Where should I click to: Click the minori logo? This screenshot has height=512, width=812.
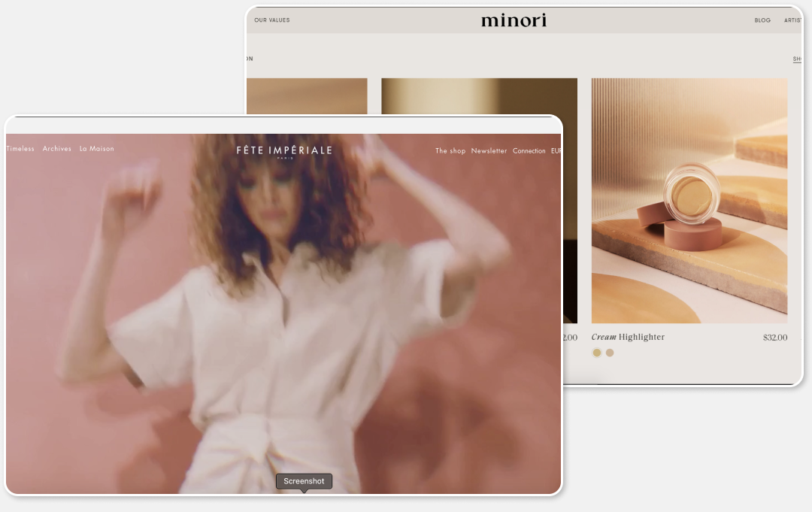pos(514,20)
